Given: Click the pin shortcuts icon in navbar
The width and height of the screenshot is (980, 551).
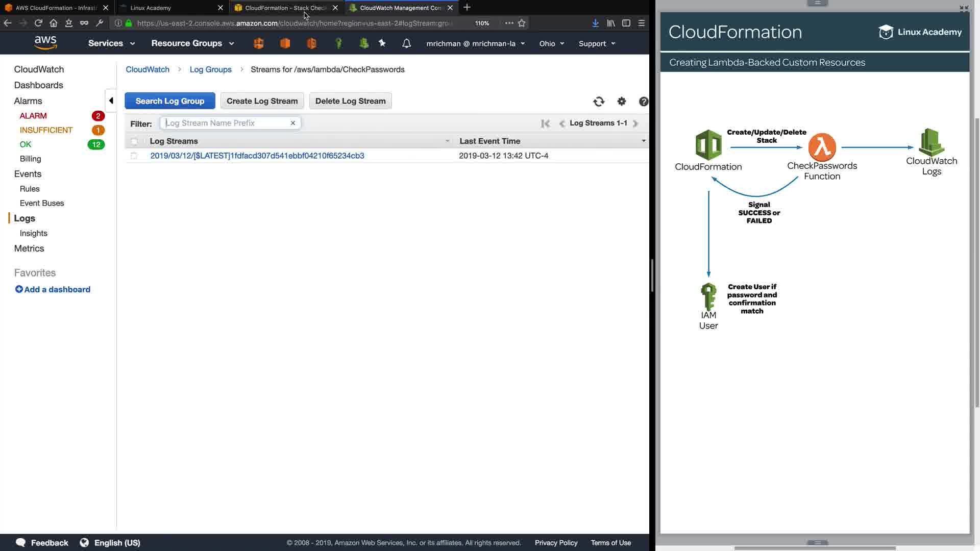Looking at the screenshot, I should coord(382,43).
